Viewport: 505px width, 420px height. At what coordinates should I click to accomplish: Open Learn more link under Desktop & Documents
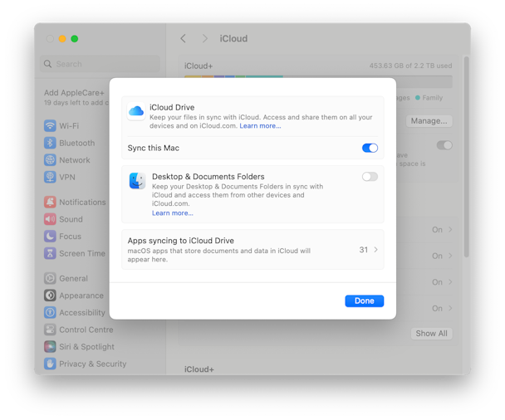[173, 213]
